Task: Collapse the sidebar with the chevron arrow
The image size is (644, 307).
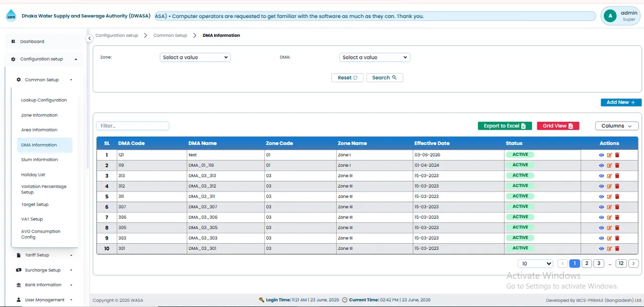Action: click(x=90, y=38)
